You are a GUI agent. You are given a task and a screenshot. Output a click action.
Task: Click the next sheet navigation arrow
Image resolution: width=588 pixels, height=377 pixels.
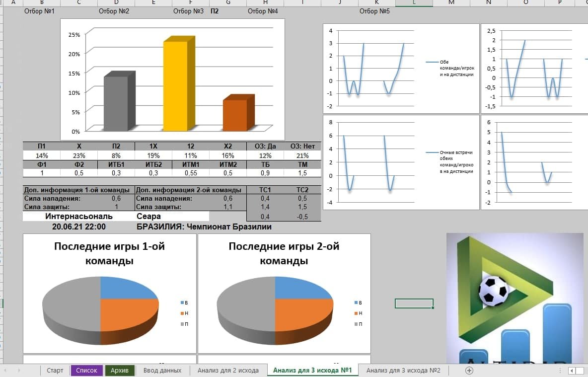[x=19, y=371]
